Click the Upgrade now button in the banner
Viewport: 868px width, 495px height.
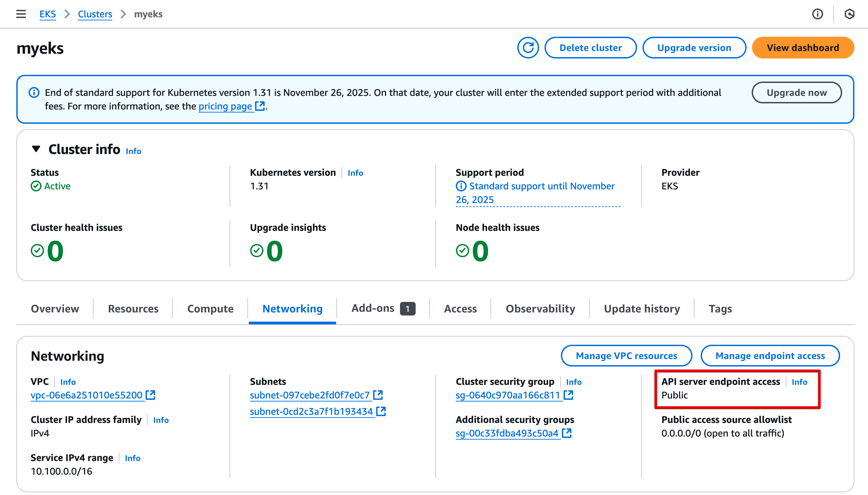(x=797, y=92)
